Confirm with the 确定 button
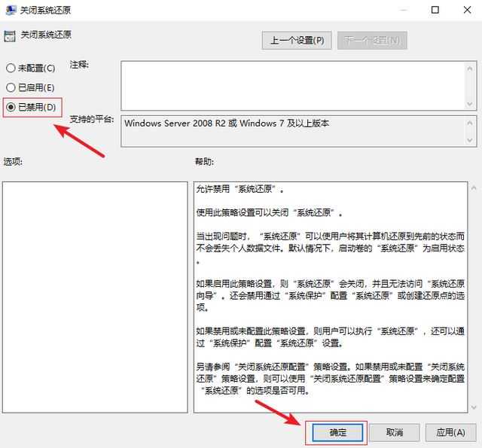 tap(337, 433)
